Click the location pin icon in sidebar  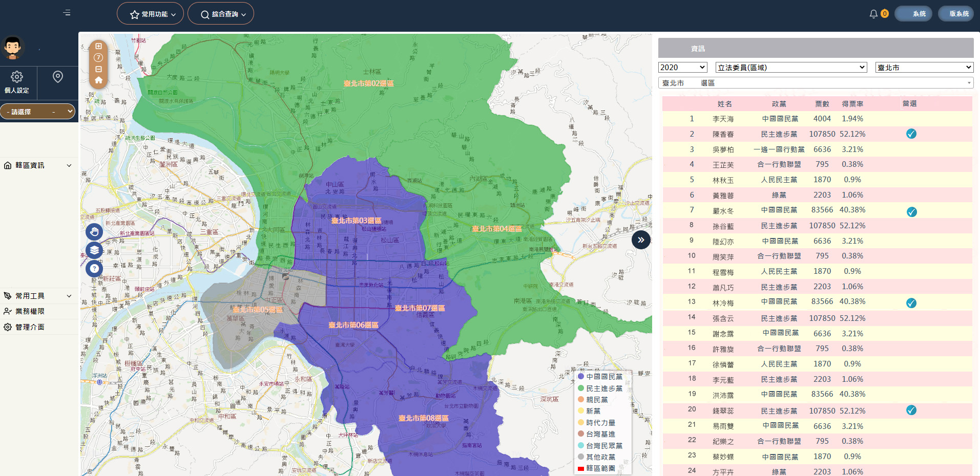coord(58,77)
